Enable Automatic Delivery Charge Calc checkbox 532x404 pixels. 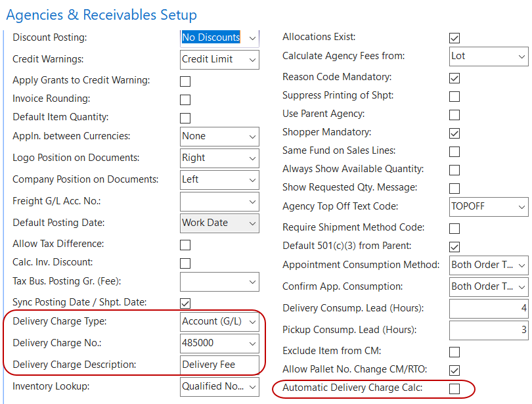pyautogui.click(x=454, y=389)
